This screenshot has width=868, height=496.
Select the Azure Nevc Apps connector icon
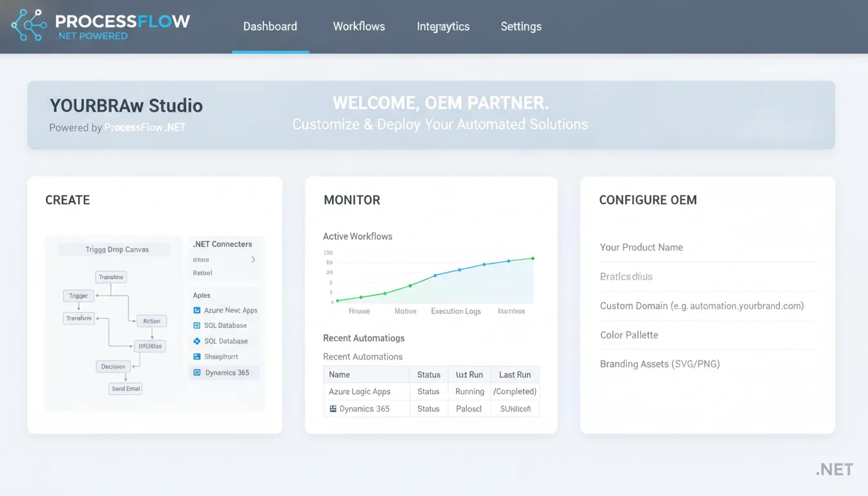[197, 310]
